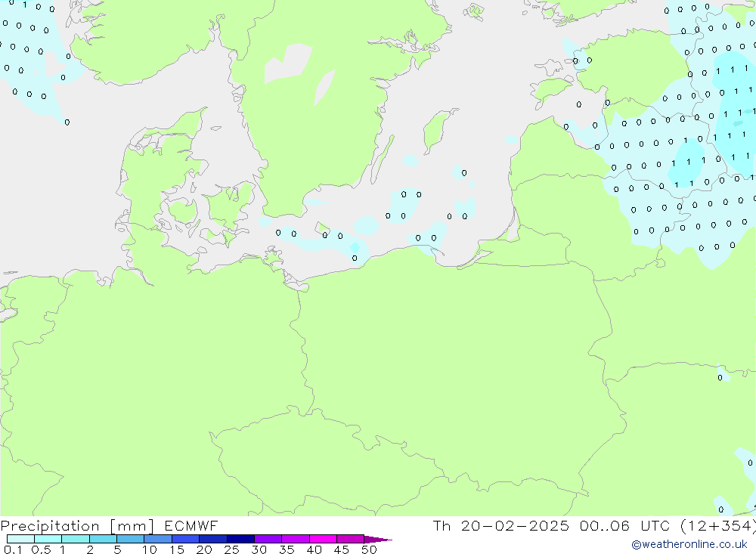
Task: Click the '25' legend scale label
Action: click(232, 549)
